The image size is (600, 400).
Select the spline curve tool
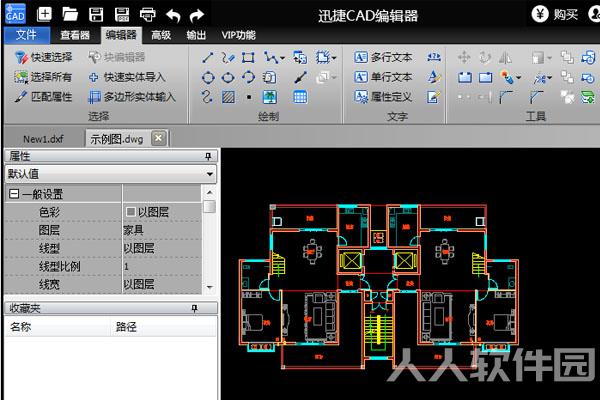pyautogui.click(x=207, y=97)
